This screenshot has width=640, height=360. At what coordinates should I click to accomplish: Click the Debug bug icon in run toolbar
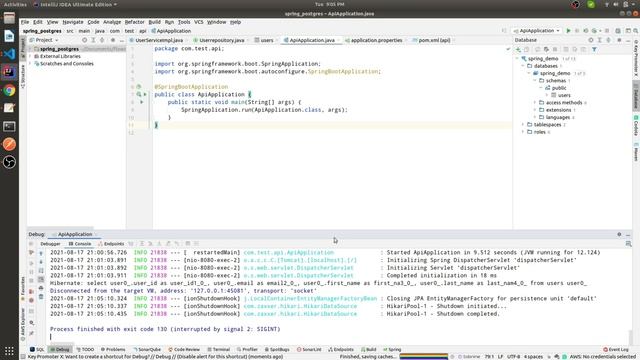(x=577, y=31)
